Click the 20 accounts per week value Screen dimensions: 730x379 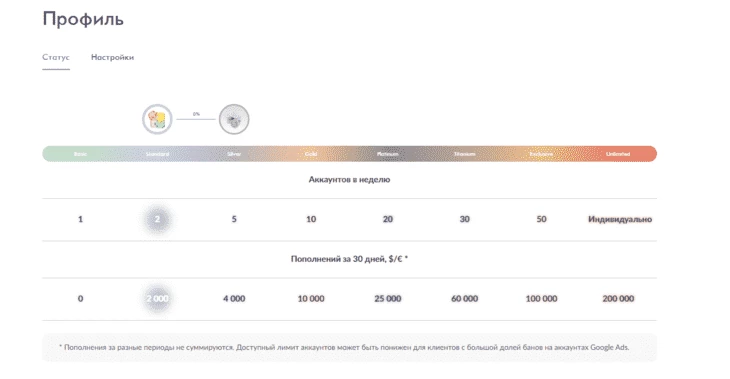point(388,219)
